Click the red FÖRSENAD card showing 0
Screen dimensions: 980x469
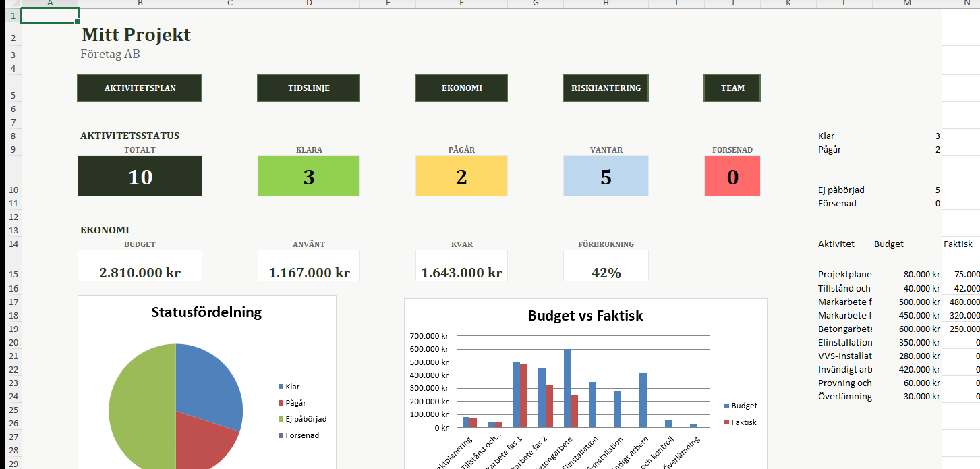click(x=732, y=176)
